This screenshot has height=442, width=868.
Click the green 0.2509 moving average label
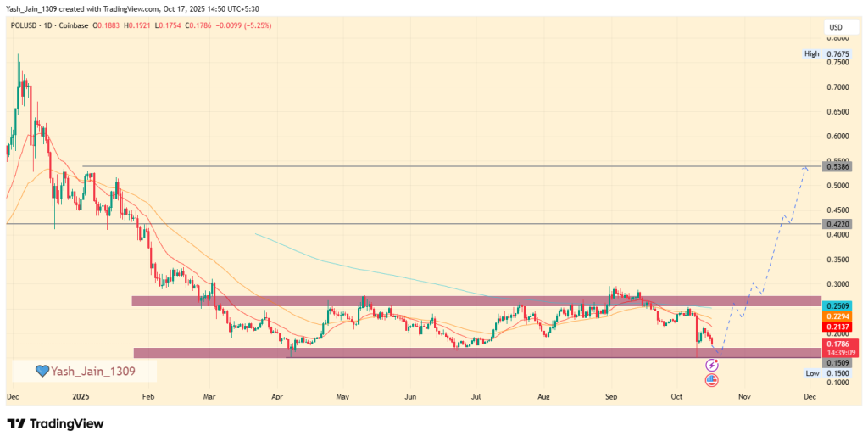pyautogui.click(x=836, y=305)
